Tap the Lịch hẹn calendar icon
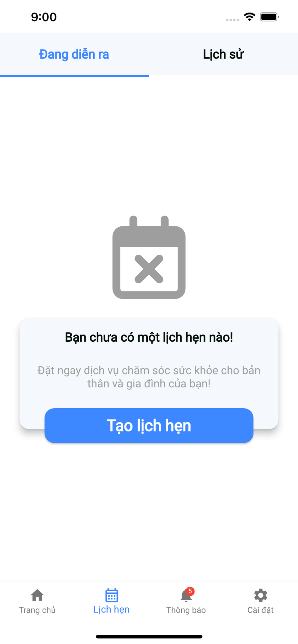Screen dimensions: 298x644 (112, 595)
